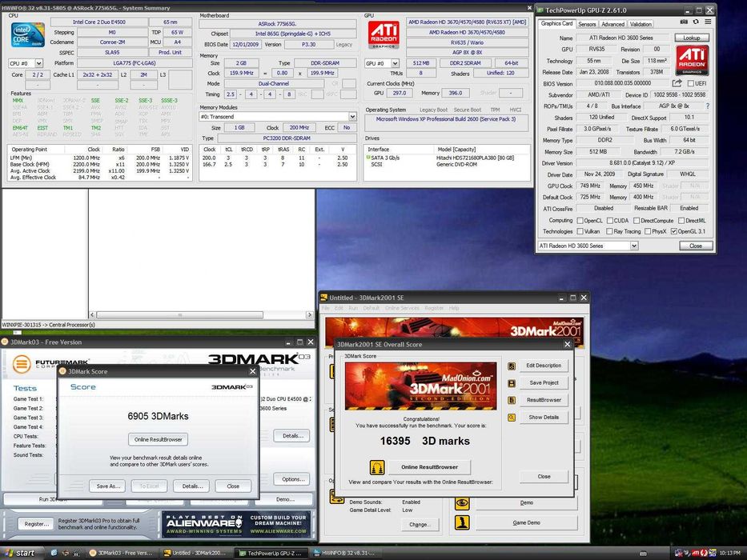Switch to Graphics Card tab in GPU-Z

(x=556, y=23)
